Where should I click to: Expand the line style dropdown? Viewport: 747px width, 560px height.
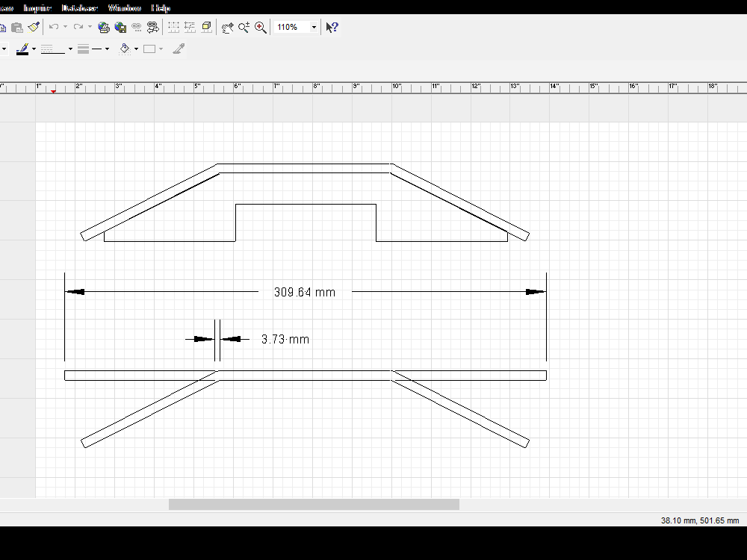pyautogui.click(x=69, y=49)
